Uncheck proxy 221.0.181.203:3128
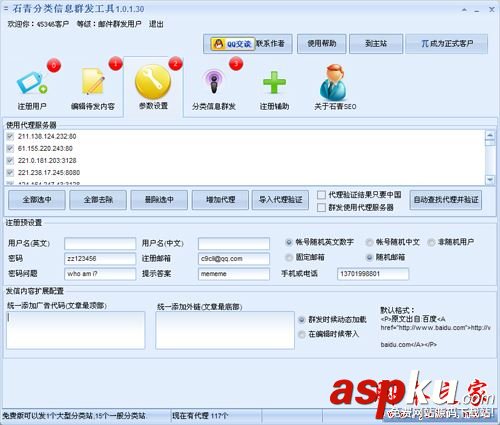 click(10, 160)
